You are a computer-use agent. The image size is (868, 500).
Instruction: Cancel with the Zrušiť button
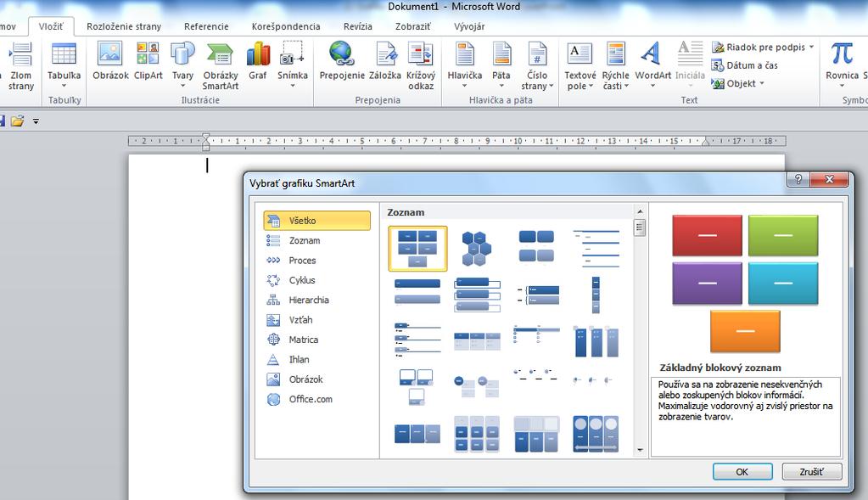[x=811, y=472]
